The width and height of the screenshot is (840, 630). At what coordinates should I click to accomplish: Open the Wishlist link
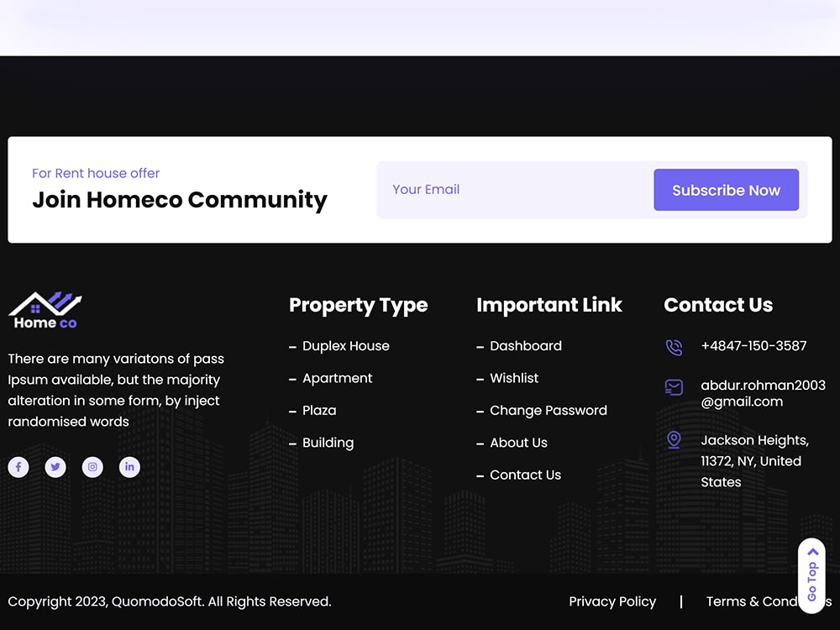coord(515,378)
